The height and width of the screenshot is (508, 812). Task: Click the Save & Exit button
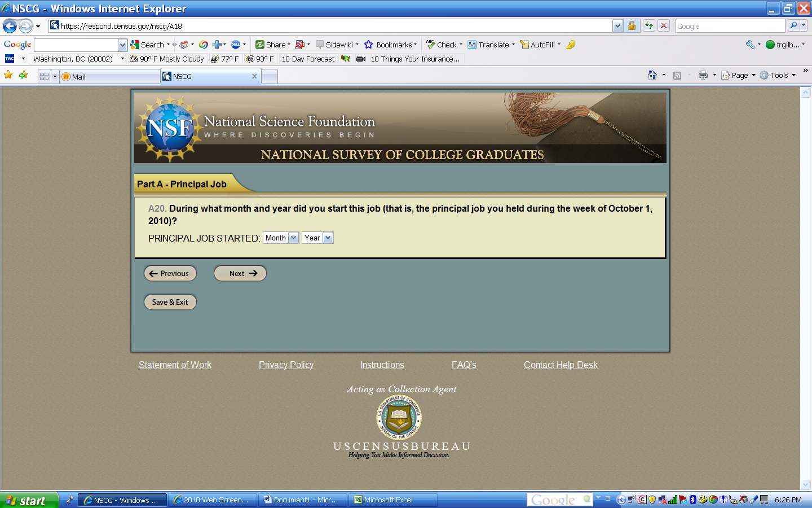pos(170,302)
